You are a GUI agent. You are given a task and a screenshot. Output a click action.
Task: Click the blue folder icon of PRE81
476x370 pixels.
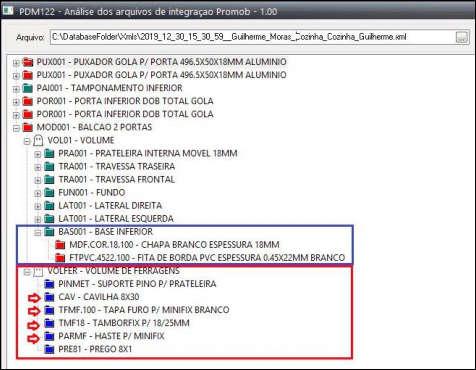(49, 349)
